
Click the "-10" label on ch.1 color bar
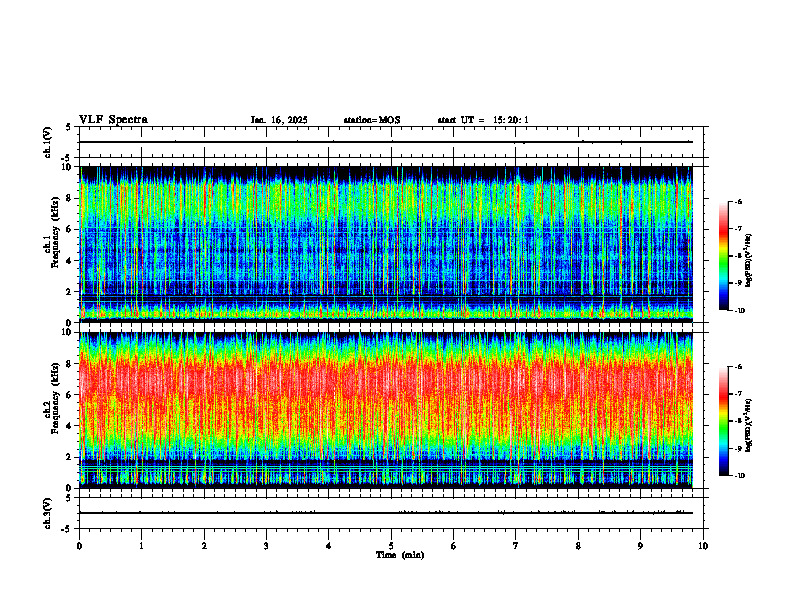tap(740, 311)
